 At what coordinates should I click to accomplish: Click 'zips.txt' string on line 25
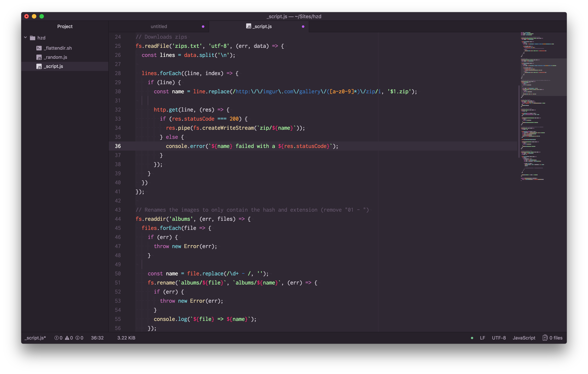point(187,46)
